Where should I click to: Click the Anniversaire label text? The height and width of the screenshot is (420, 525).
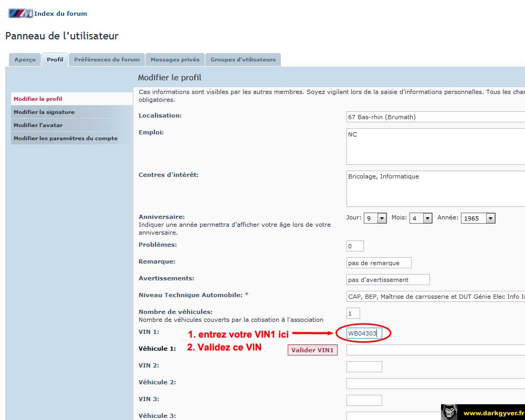(x=162, y=217)
